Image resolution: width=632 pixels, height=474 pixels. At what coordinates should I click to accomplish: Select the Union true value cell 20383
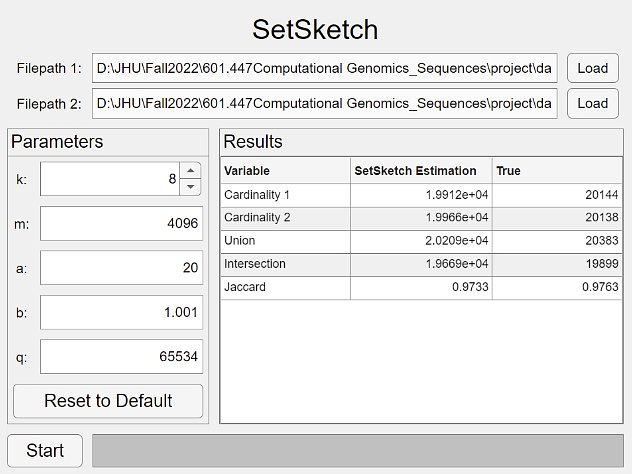click(x=556, y=241)
